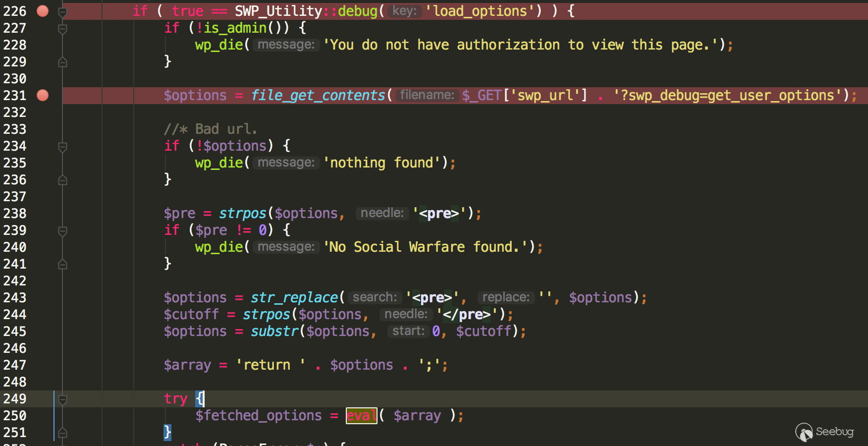Click the "message:" hint on line 240
Viewport: 868px width, 446px height.
point(286,247)
